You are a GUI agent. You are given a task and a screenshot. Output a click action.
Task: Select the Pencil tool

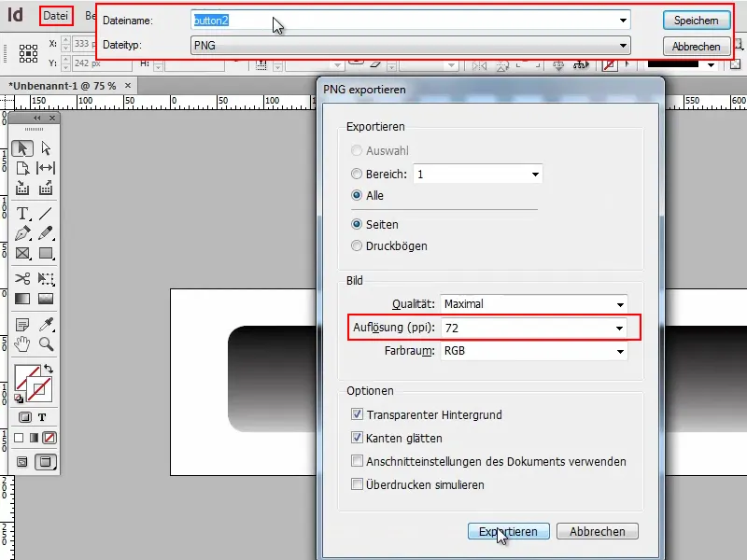[x=46, y=233]
